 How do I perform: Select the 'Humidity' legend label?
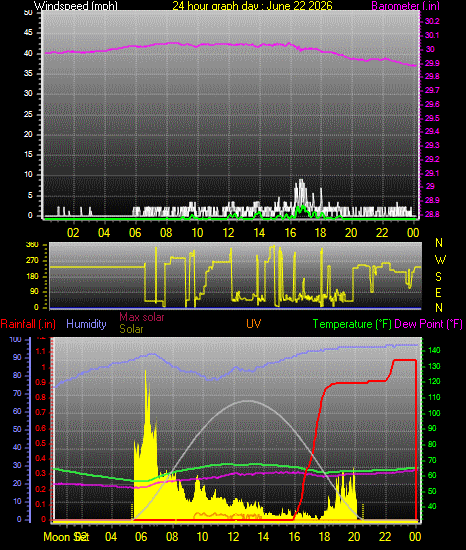click(86, 324)
